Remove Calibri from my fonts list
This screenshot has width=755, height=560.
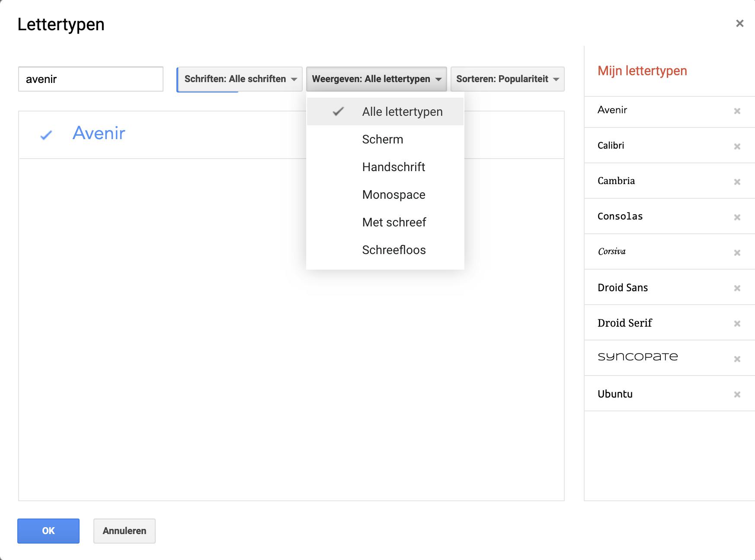click(x=737, y=146)
